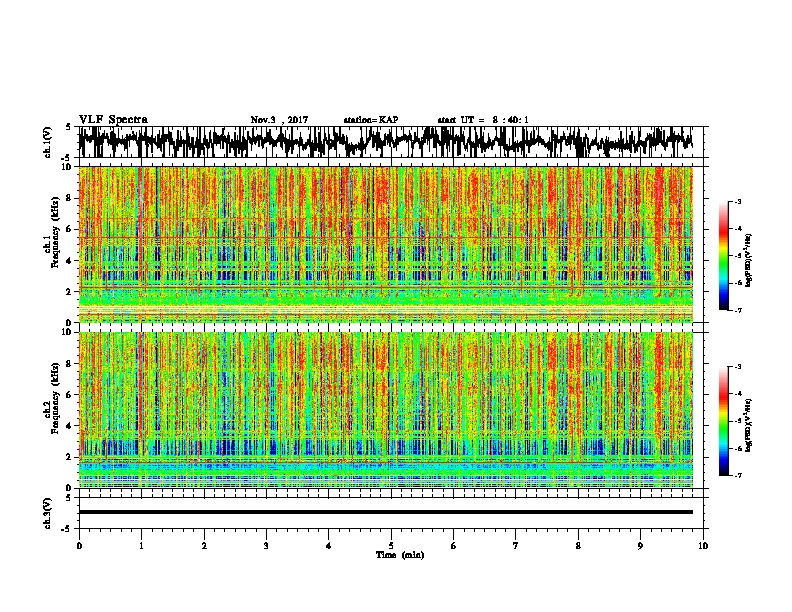Click the "VLF Spectra" plot title
Screen dimensions: 792x612
point(113,120)
